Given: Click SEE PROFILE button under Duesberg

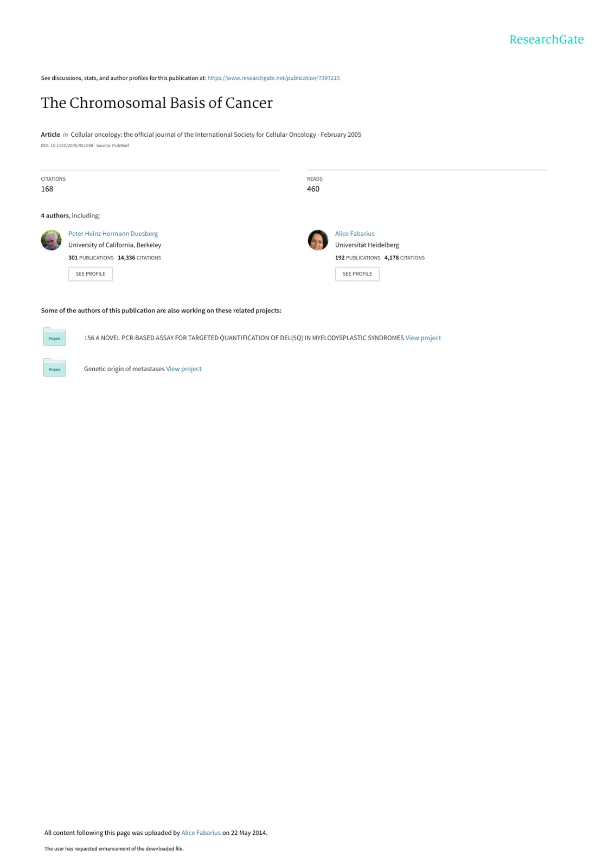Looking at the screenshot, I should 91,274.
